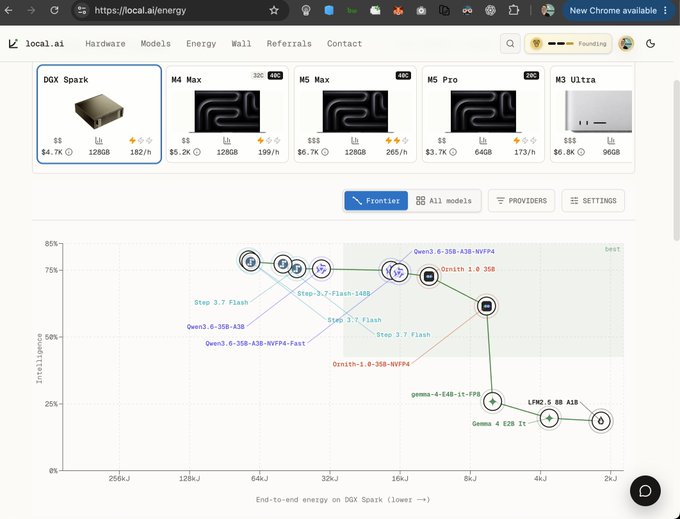This screenshot has height=519, width=680.
Task: Click the New Chrome available button
Action: pyautogui.click(x=618, y=10)
